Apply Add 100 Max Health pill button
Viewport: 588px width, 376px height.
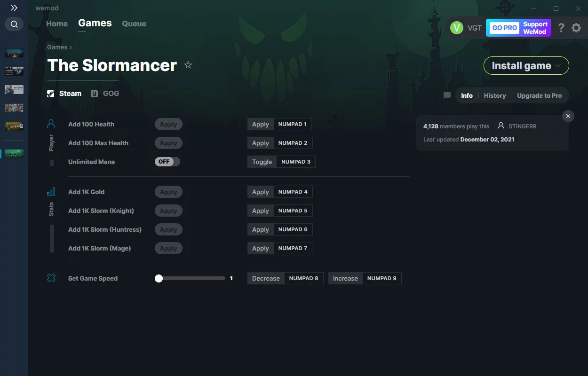click(168, 143)
